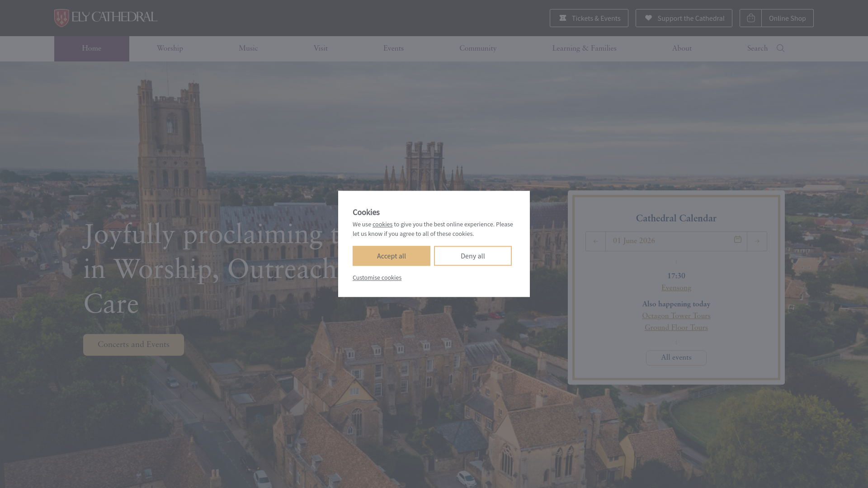Open the Community menu
The width and height of the screenshot is (868, 488).
pyautogui.click(x=478, y=48)
